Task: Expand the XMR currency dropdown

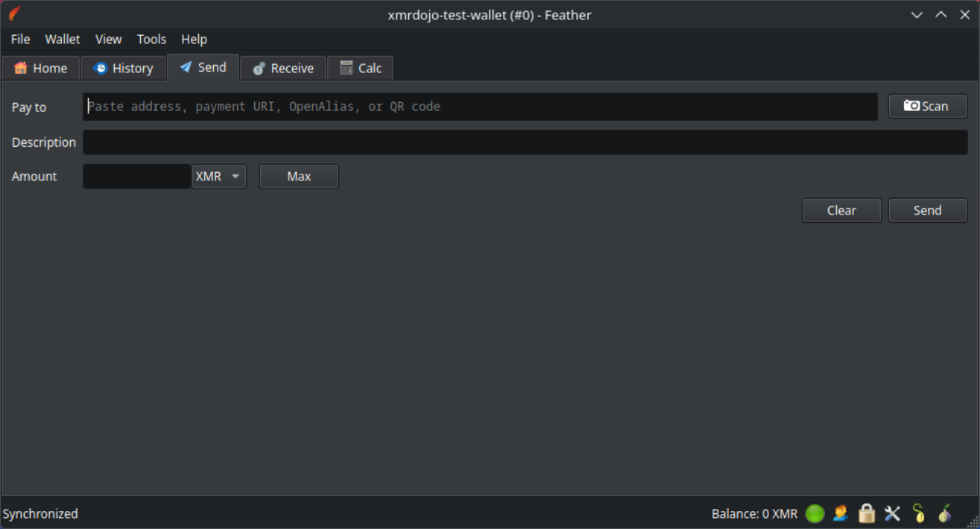Action: 219,177
